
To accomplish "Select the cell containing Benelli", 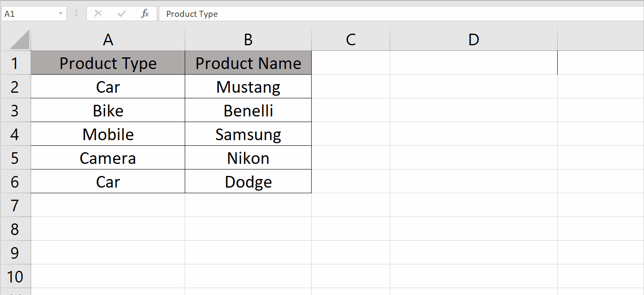I will 248,110.
